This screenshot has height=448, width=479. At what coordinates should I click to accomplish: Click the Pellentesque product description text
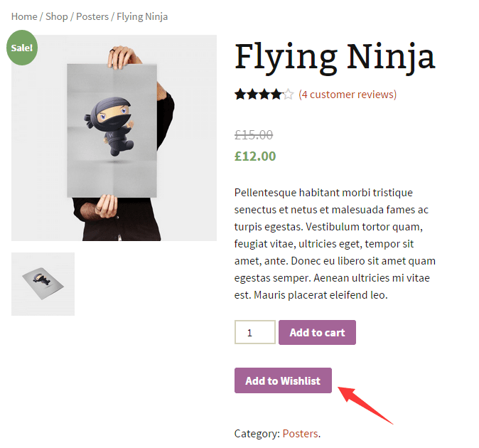click(x=334, y=243)
